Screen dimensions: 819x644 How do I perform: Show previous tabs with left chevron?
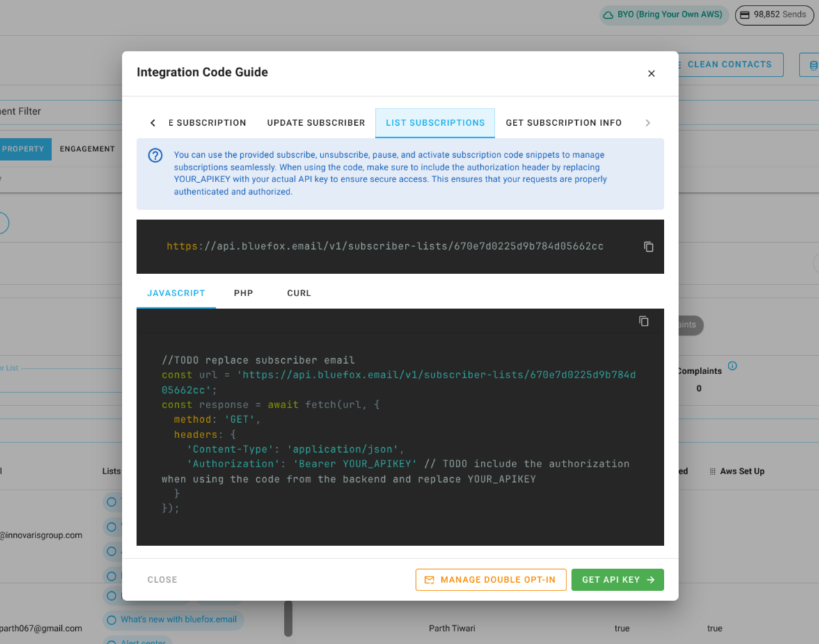[x=152, y=122]
